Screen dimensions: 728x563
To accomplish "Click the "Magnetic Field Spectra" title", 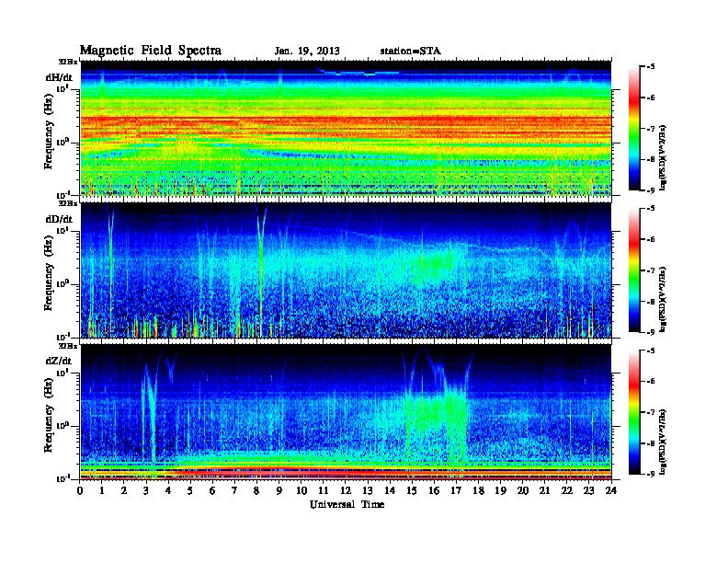I will coord(151,51).
